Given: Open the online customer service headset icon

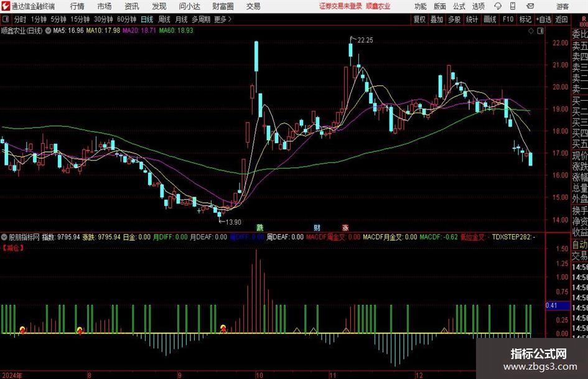Looking at the screenshot, I should click(x=498, y=6).
